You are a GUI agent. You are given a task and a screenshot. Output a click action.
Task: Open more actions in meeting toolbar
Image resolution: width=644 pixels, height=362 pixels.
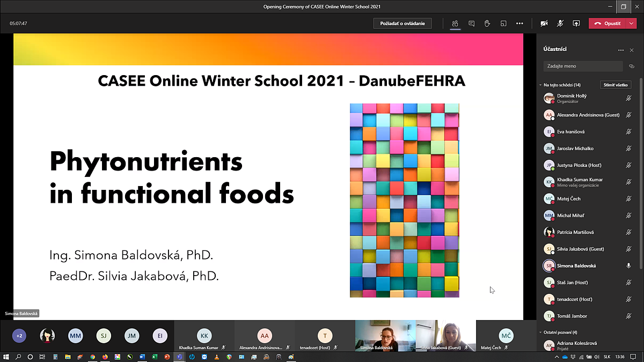pyautogui.click(x=519, y=24)
